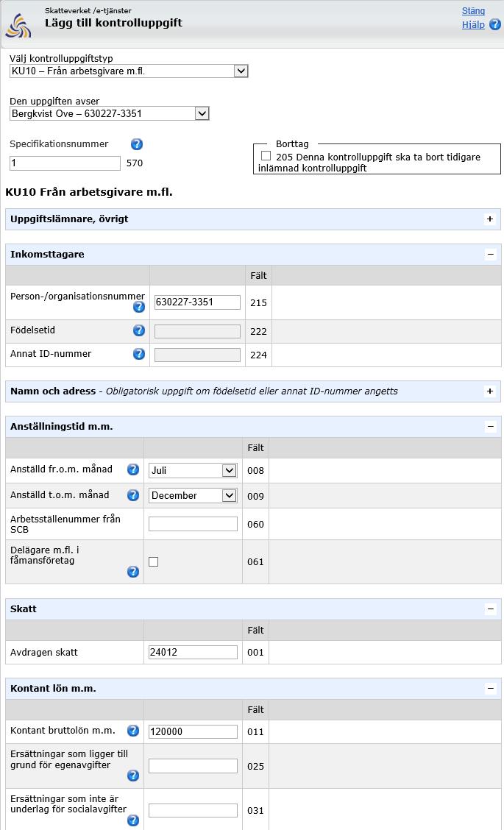Image resolution: width=504 pixels, height=830 pixels.
Task: Show help for Kontant bruttolön m.m.
Action: tap(133, 731)
